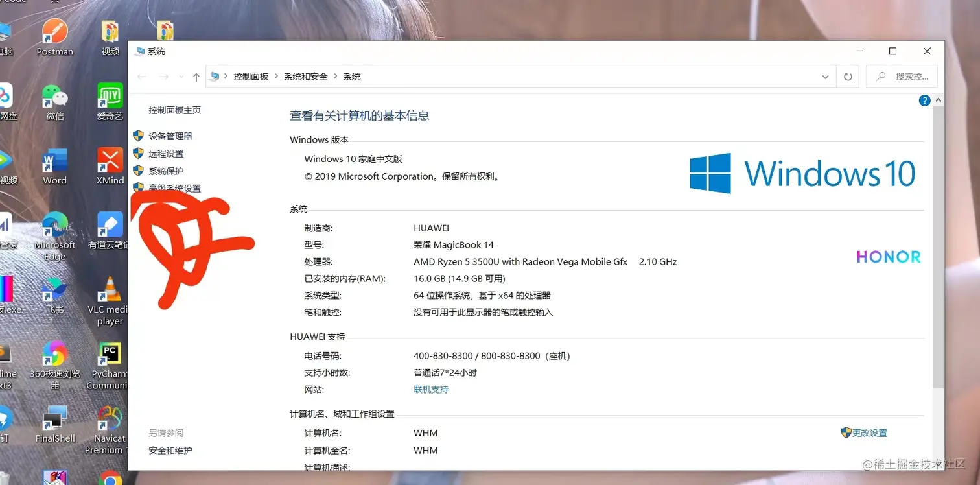Select the text '荣耀 MagicBook 14'
Image resolution: width=980 pixels, height=485 pixels.
(x=454, y=245)
